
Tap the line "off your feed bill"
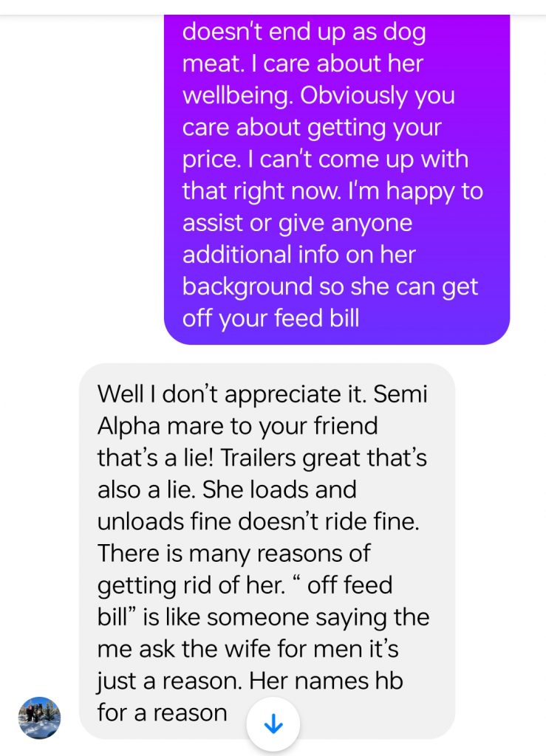point(270,319)
